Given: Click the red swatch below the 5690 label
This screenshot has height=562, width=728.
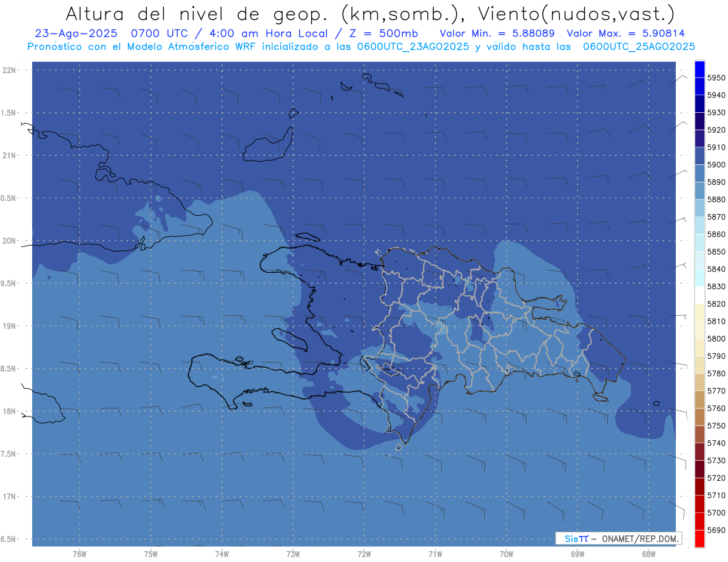Looking at the screenshot, I should [699, 538].
